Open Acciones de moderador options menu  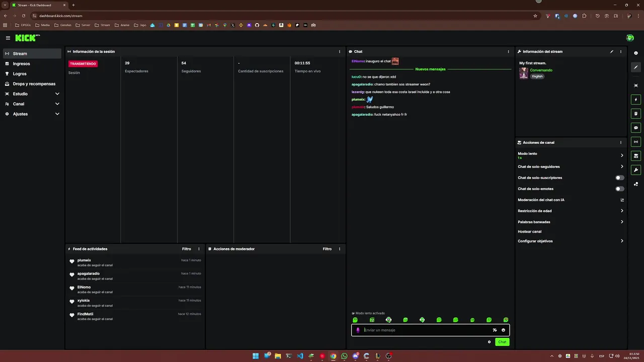[x=340, y=249]
